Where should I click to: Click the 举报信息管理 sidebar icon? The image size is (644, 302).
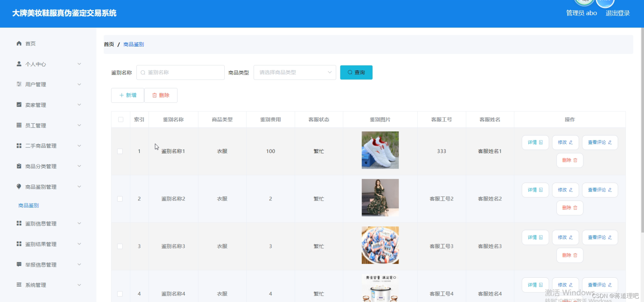(19, 264)
